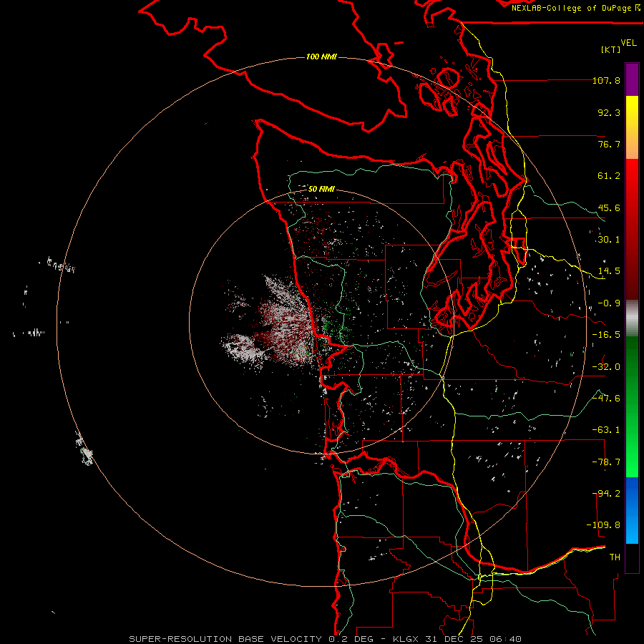Select the 76.7 legend value

pos(609,144)
